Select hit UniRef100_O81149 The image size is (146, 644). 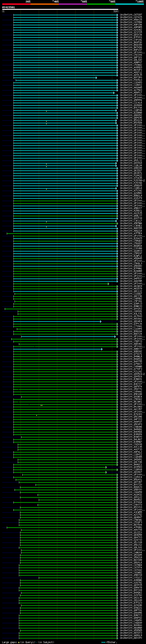coord(131,600)
